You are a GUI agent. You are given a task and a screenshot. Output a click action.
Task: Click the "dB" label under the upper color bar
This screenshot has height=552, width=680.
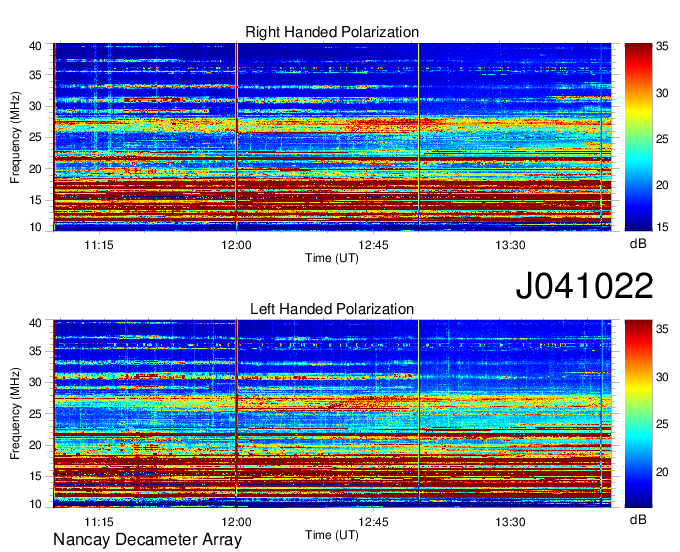pyautogui.click(x=638, y=244)
